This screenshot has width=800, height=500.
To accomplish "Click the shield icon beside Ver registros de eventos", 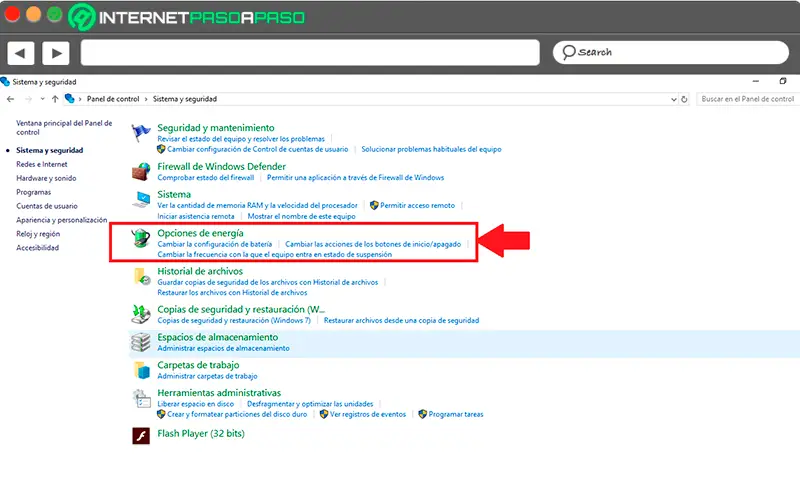I will [x=323, y=414].
